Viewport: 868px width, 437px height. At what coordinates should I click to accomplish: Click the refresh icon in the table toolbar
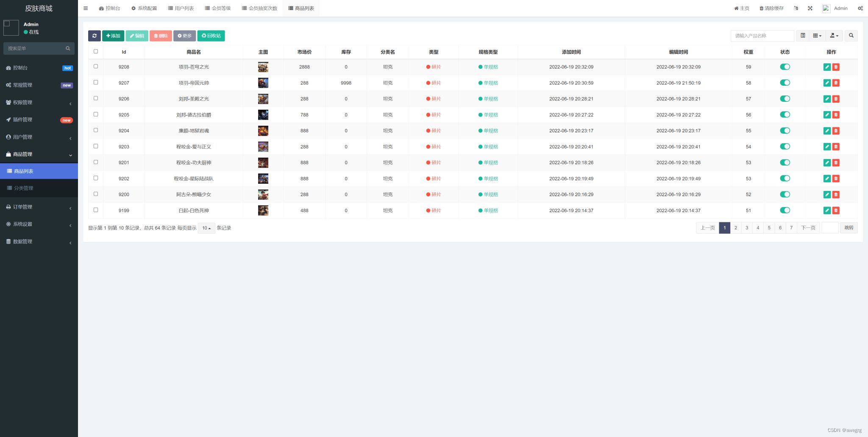pyautogui.click(x=94, y=36)
